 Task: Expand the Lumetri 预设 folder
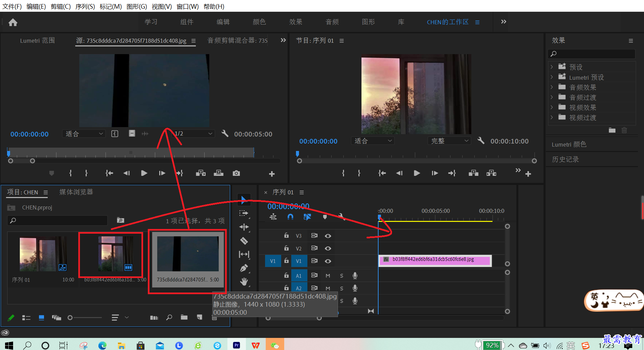[552, 77]
